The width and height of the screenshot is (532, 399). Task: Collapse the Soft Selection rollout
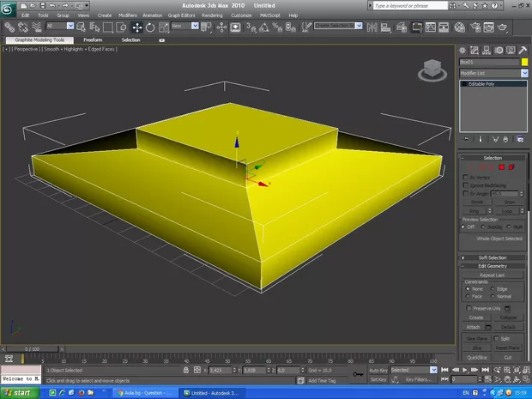tap(492, 257)
